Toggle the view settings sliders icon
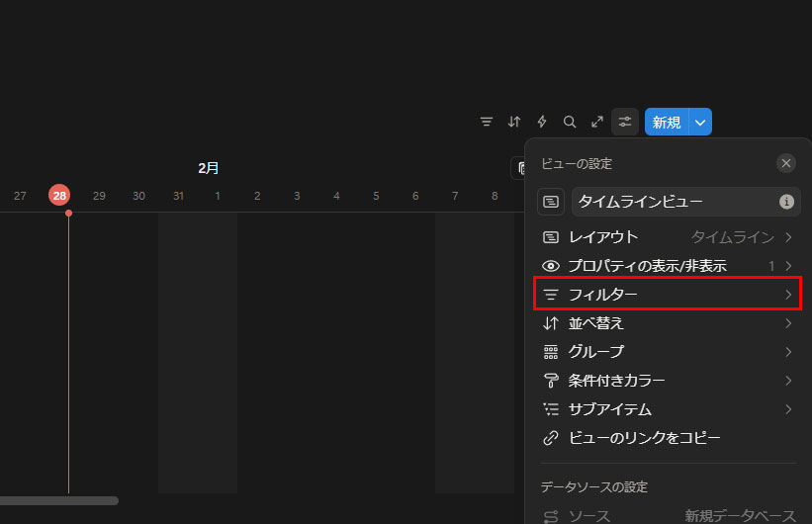The height and width of the screenshot is (524, 812). pos(625,122)
